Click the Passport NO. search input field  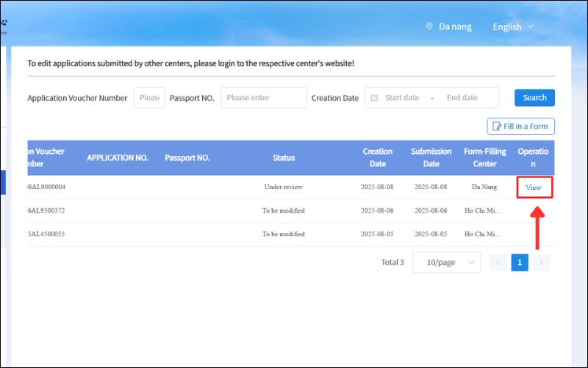(265, 98)
